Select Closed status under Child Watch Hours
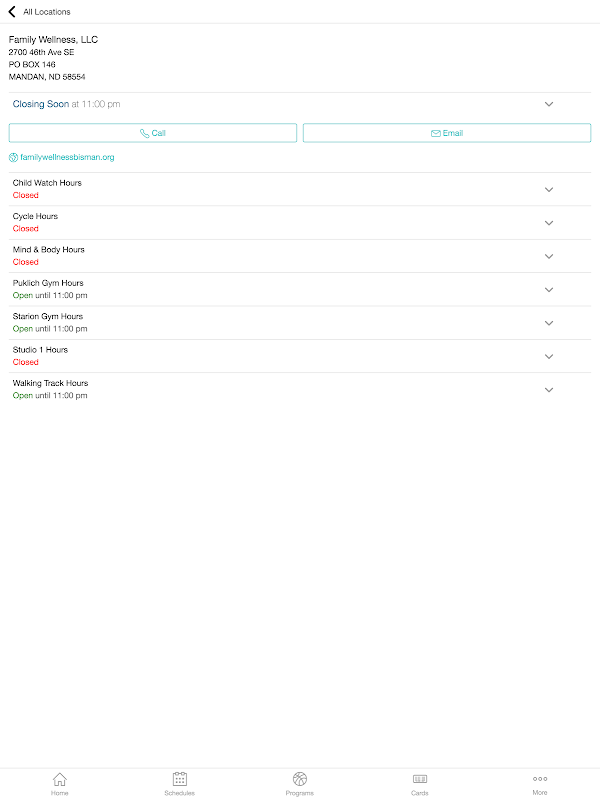 (x=26, y=195)
